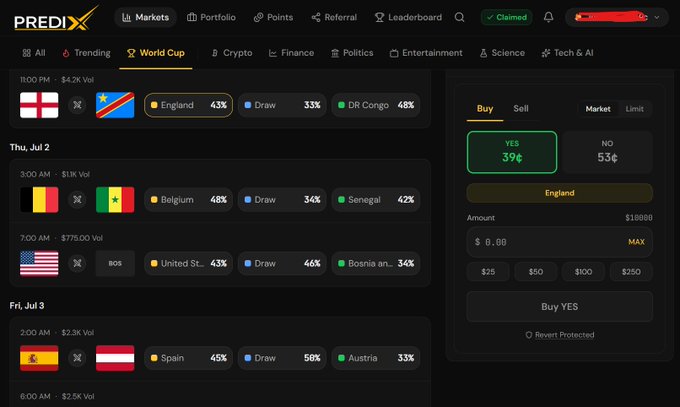Open the Crypto category tab

pos(232,53)
